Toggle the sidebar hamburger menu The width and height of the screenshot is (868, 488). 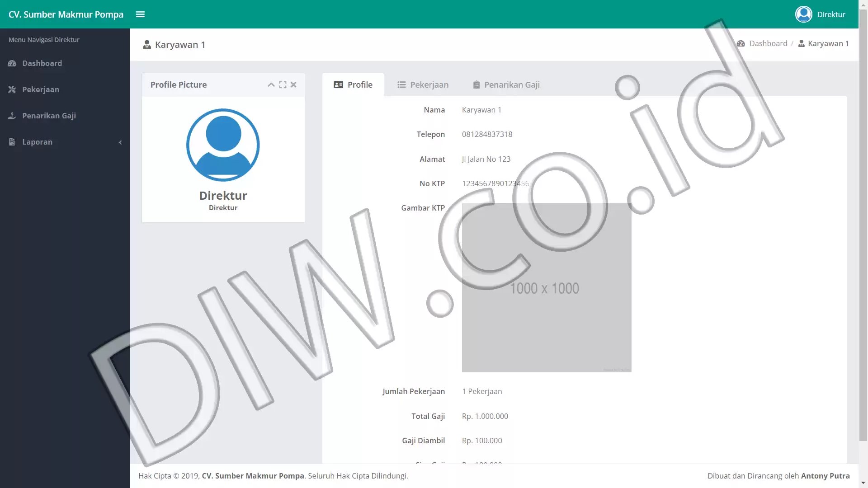coord(140,14)
